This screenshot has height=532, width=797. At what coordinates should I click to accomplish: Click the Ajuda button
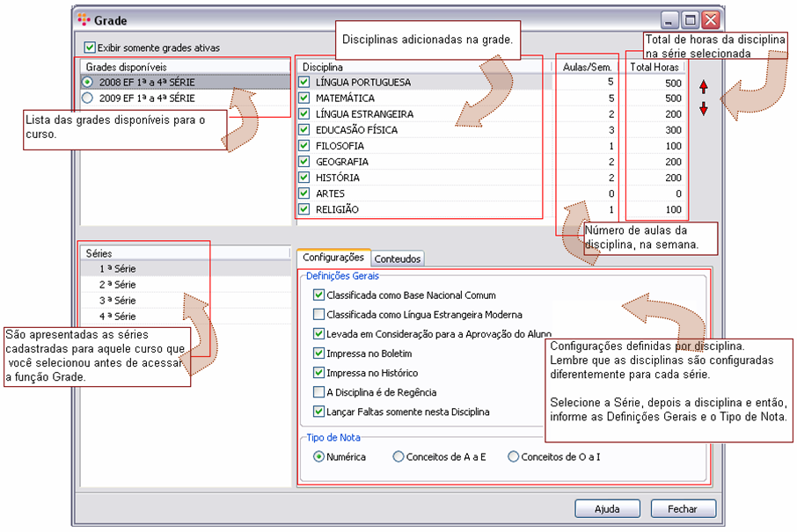pyautogui.click(x=607, y=508)
